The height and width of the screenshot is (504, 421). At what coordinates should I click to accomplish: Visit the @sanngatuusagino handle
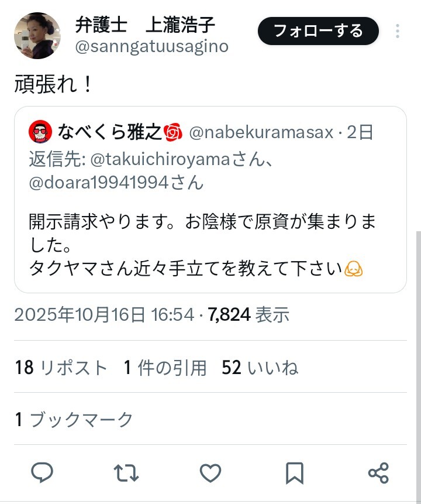coord(151,46)
